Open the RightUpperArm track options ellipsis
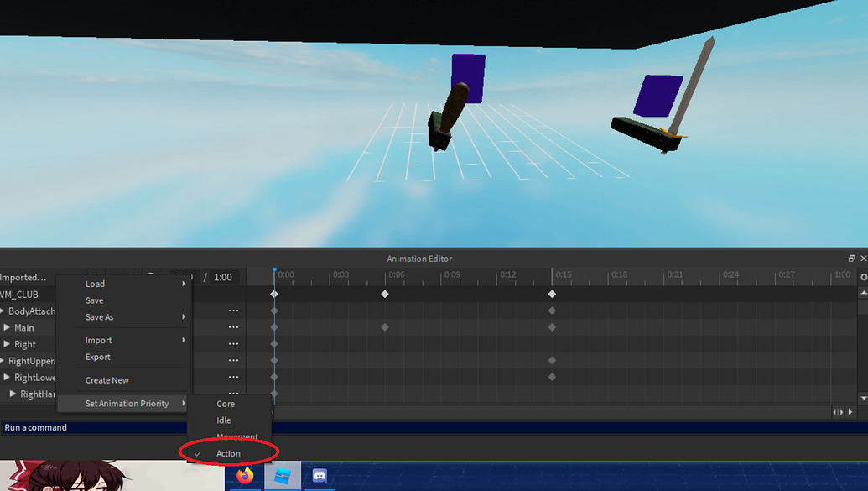 coord(234,361)
